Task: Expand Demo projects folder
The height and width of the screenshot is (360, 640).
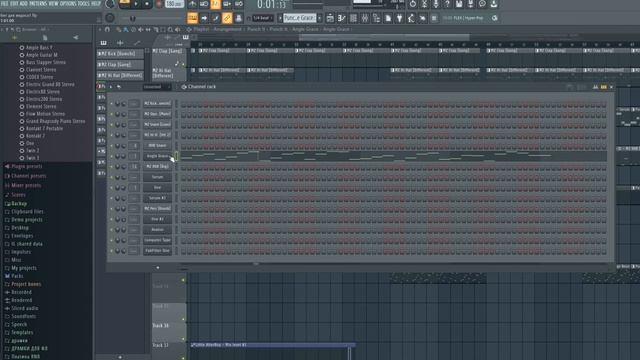Action: 27,220
